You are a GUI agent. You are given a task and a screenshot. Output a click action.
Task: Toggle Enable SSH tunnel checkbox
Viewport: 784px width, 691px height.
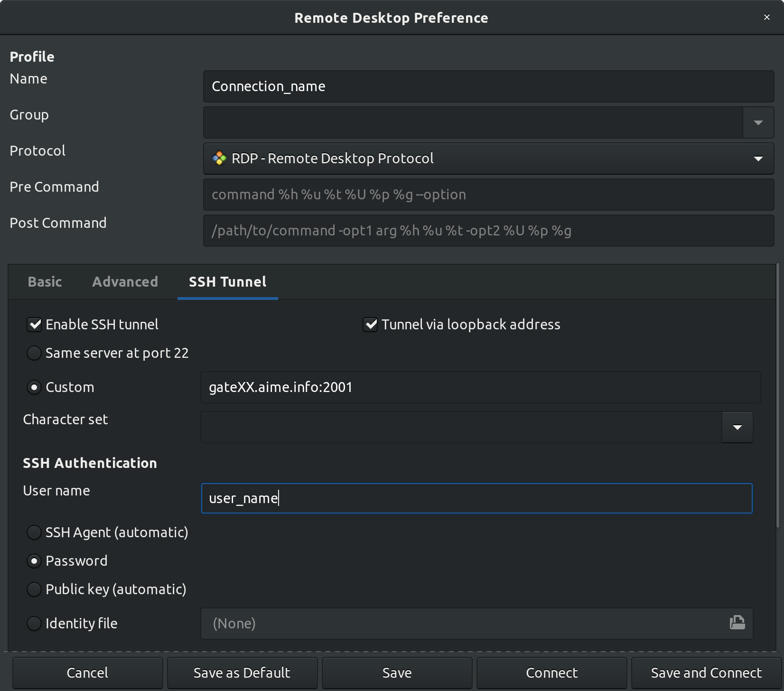34,325
